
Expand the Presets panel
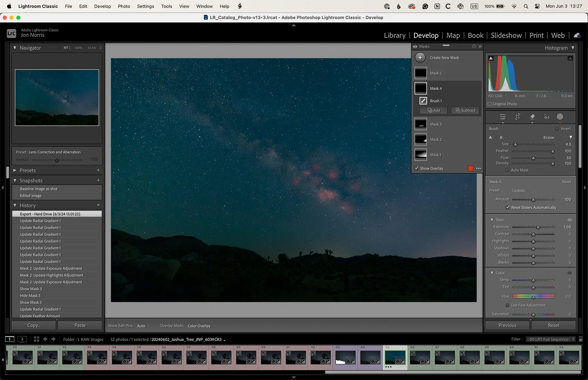[x=15, y=170]
